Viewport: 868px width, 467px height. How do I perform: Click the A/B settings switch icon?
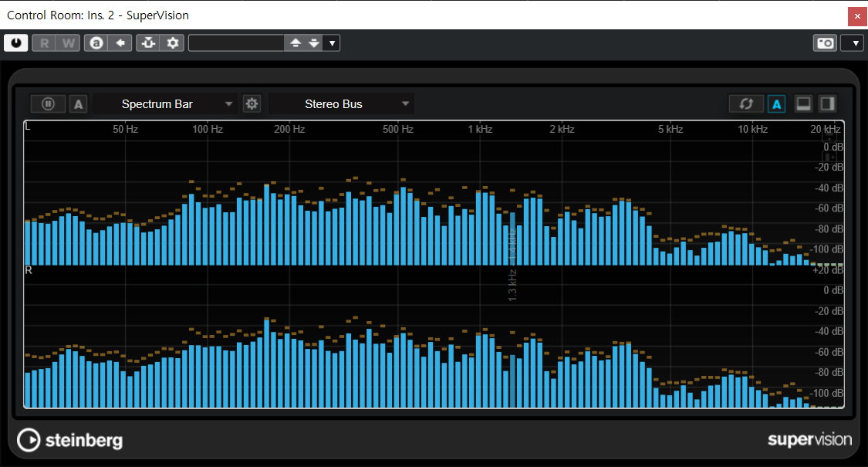tap(96, 43)
